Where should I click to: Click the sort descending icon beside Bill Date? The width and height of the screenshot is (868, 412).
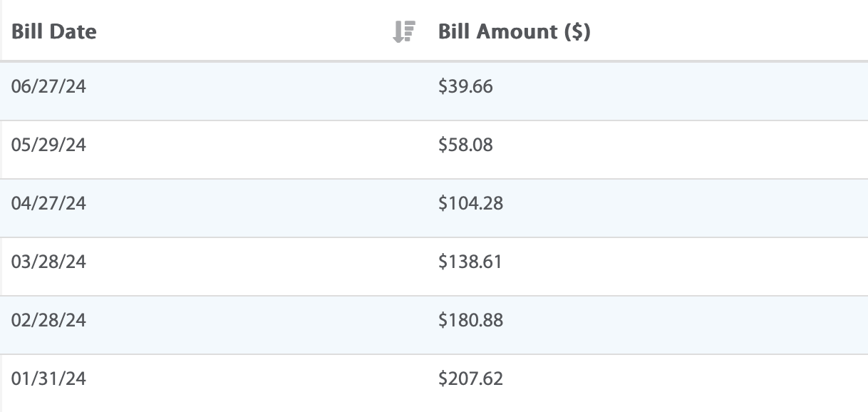pyautogui.click(x=404, y=31)
